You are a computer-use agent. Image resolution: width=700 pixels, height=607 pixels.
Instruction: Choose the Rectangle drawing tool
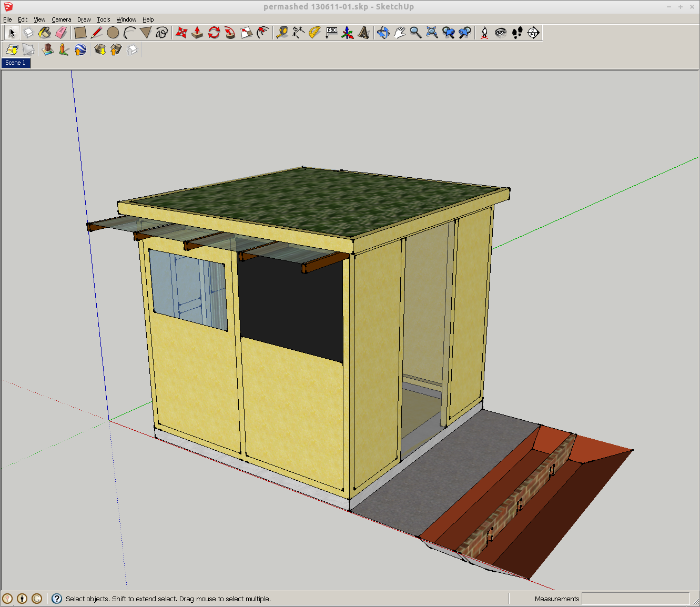[x=80, y=33]
